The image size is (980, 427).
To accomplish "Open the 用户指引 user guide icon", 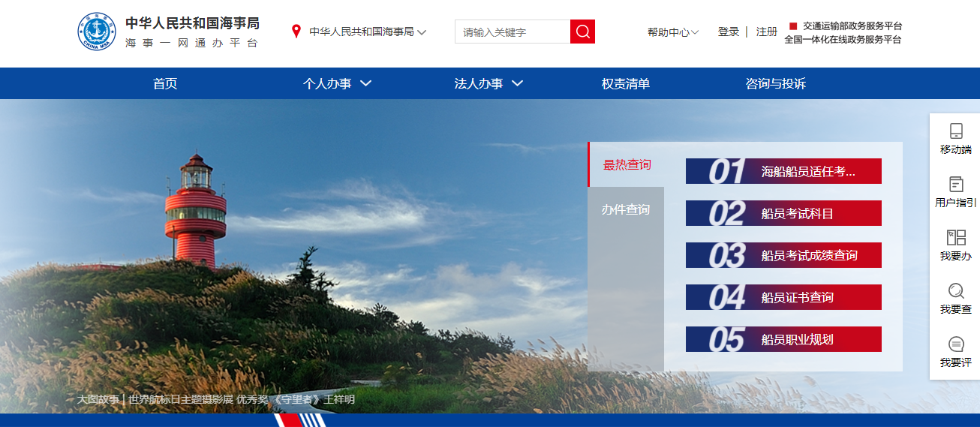I will pos(955,185).
